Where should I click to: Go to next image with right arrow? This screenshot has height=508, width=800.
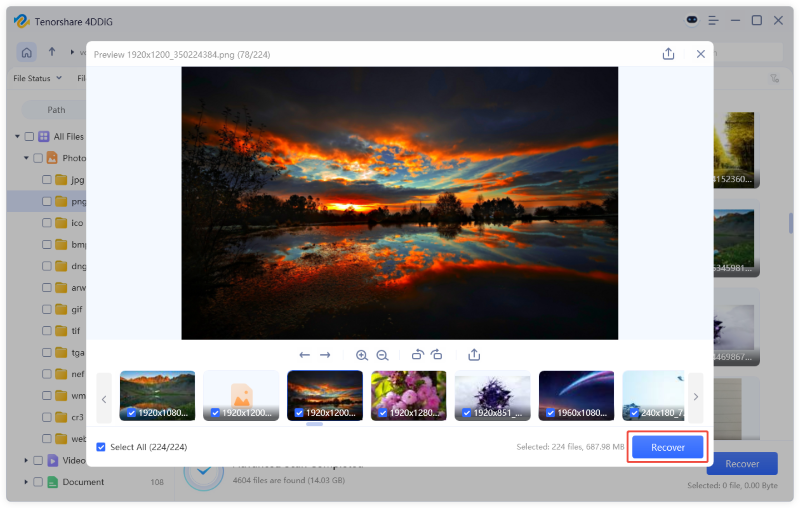click(325, 355)
